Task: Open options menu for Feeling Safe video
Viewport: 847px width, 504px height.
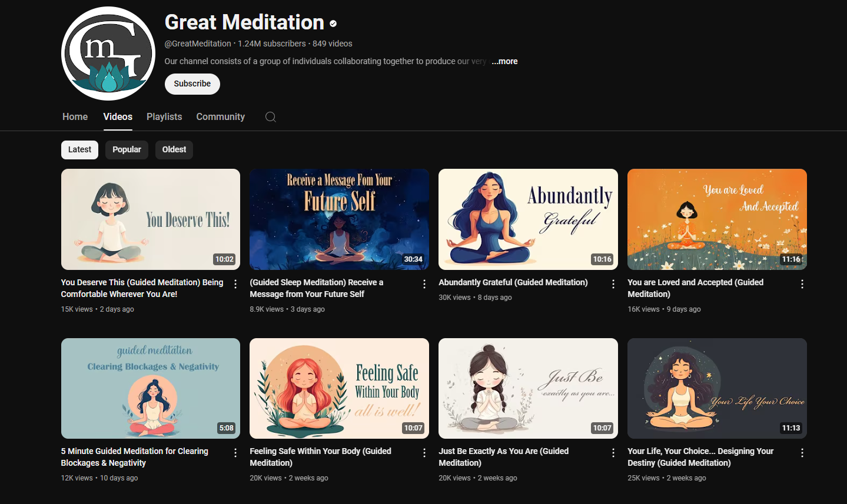Action: click(424, 453)
